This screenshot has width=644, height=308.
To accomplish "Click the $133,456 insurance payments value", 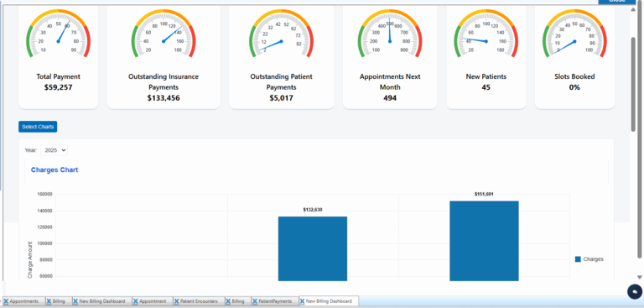I will tap(164, 98).
